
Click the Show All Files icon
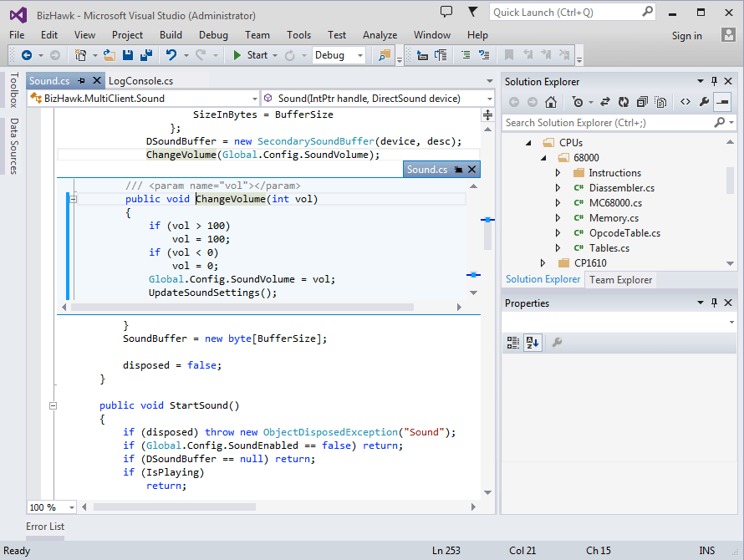click(x=660, y=102)
